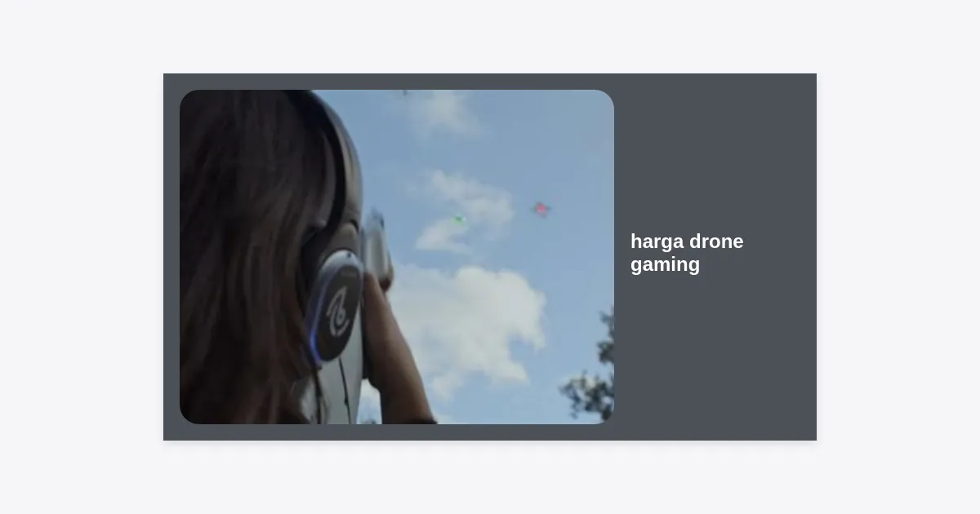
Task: Click the woman's brown hair in photo
Action: click(237, 245)
